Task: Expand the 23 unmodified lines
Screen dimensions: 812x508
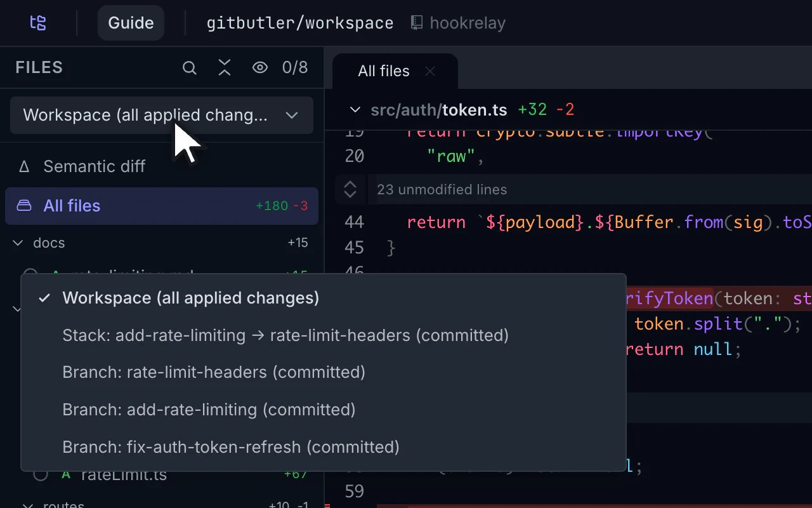Action: 442,189
